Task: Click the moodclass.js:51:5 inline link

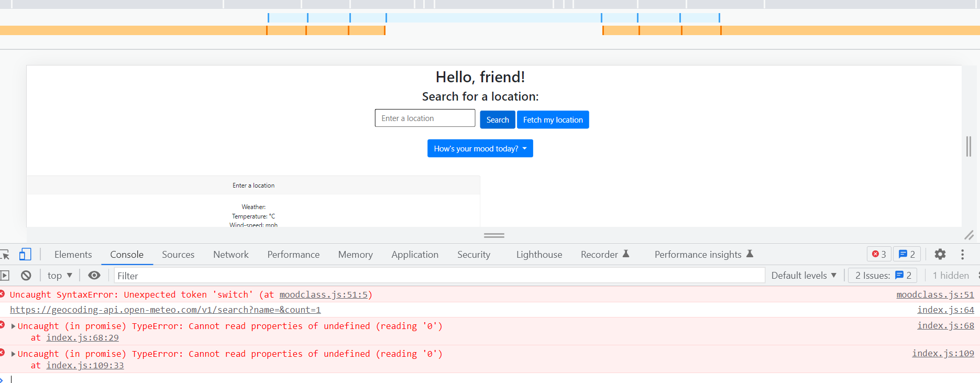Action: click(323, 294)
